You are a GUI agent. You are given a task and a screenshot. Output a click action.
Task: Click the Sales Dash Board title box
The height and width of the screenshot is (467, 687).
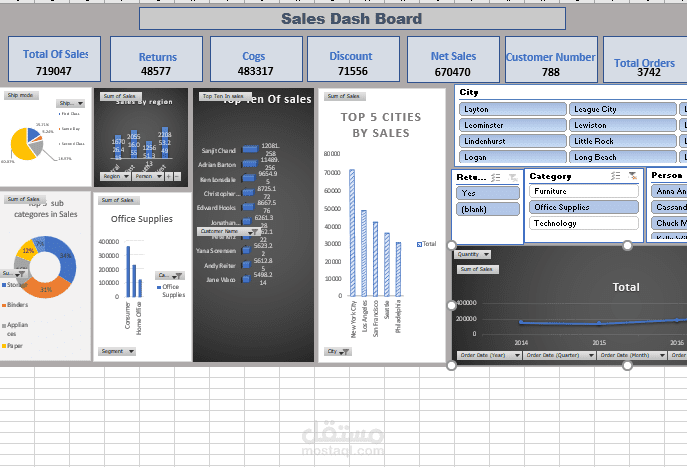[352, 19]
